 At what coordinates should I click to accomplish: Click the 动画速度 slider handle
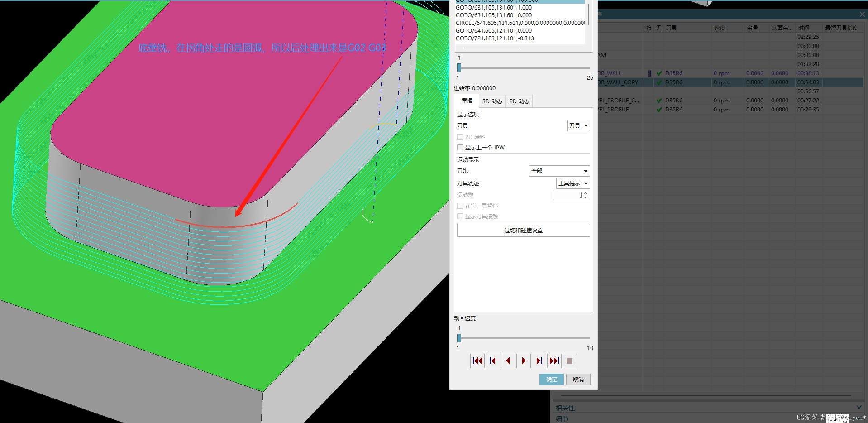(x=459, y=338)
